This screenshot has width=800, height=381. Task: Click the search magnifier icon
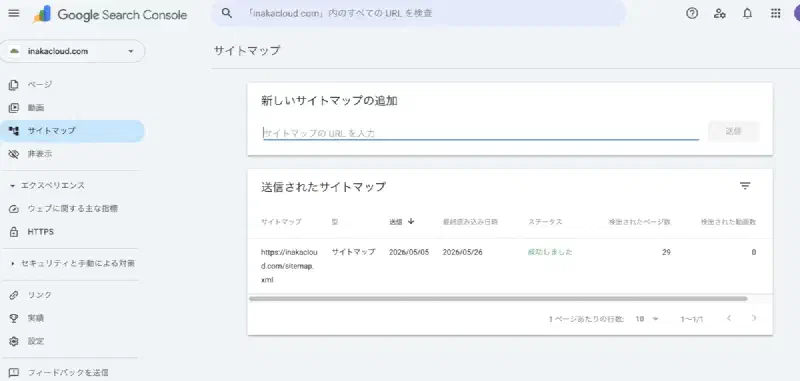(227, 13)
